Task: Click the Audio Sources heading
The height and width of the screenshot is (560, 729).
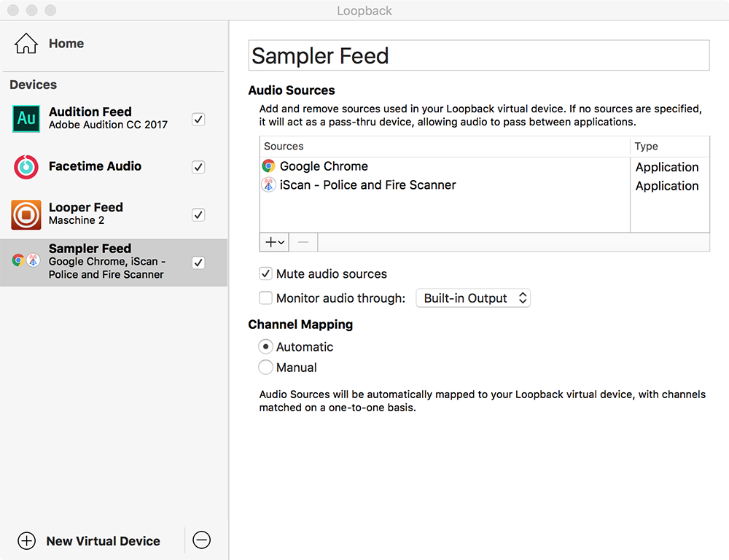Action: coord(292,90)
